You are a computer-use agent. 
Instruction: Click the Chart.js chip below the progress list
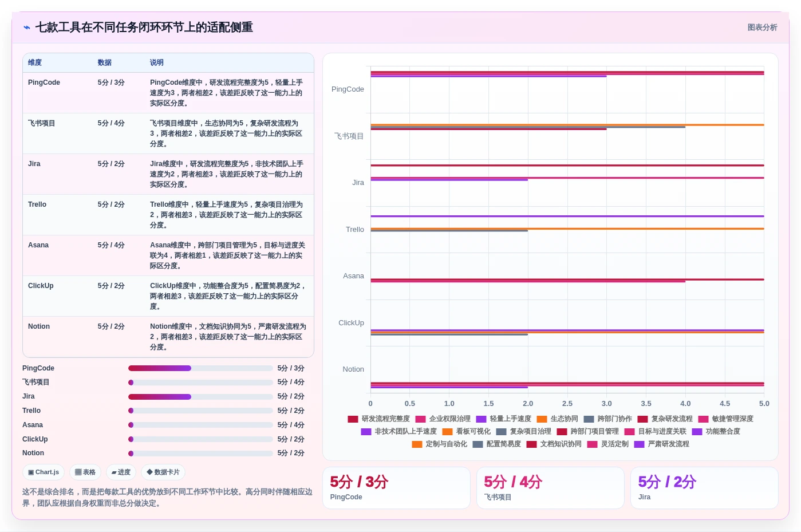tap(44, 472)
